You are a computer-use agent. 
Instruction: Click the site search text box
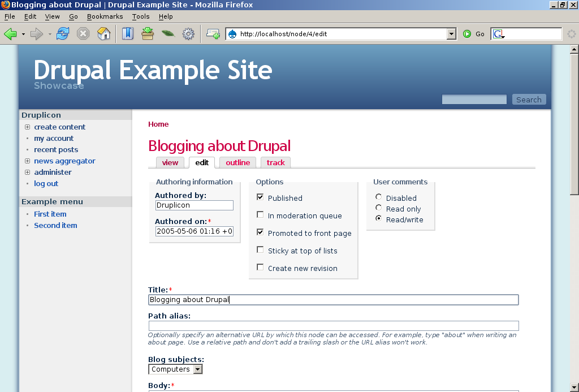474,100
